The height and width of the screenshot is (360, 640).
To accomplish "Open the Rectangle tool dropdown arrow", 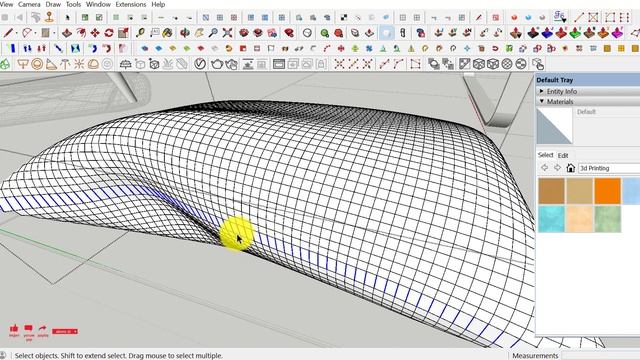I will [54, 33].
